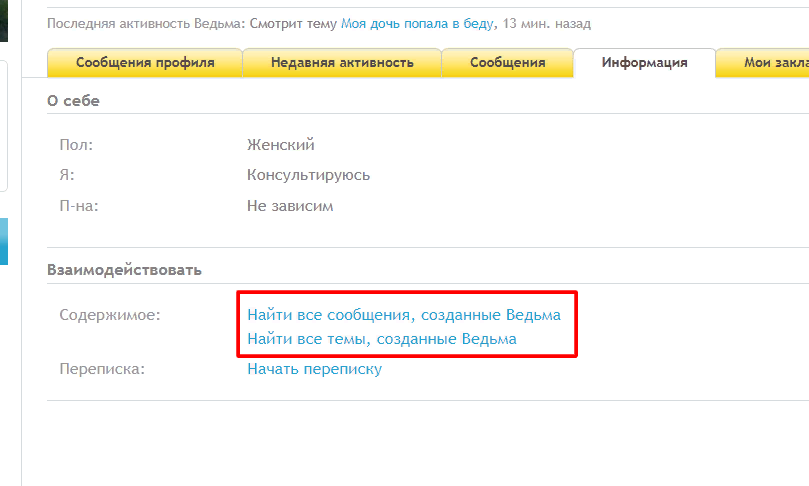Click the avatar image at top left

coord(3,20)
